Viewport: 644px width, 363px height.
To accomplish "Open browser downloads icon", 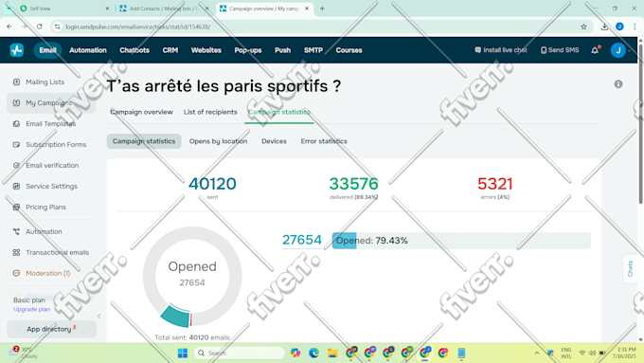I will 604,27.
